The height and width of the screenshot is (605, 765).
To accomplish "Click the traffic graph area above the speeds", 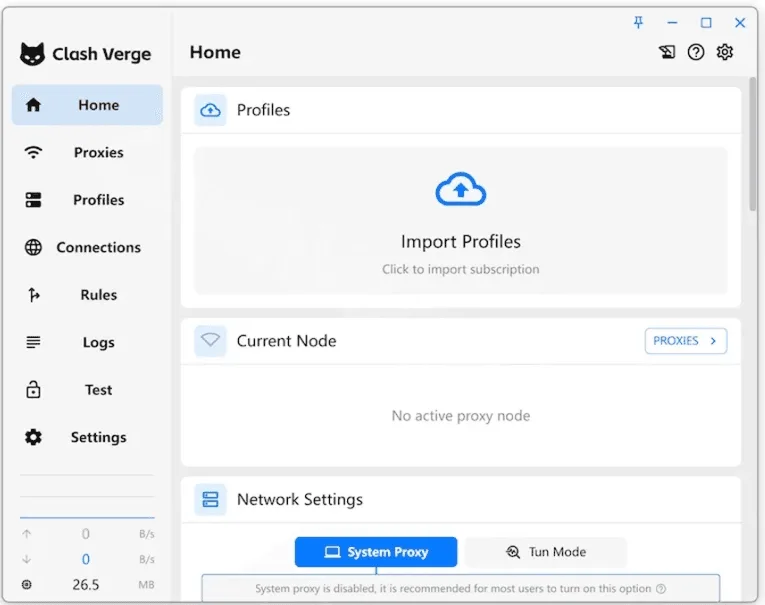I will tap(87, 495).
